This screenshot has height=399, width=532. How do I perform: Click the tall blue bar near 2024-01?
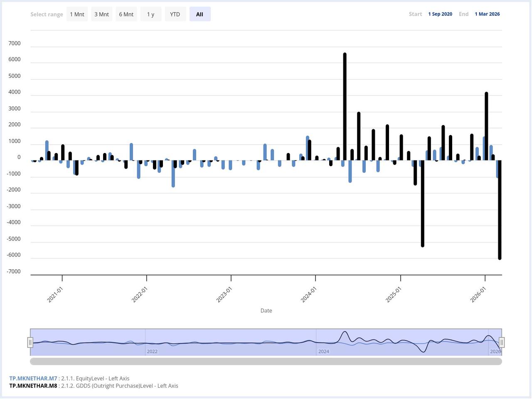click(x=307, y=148)
